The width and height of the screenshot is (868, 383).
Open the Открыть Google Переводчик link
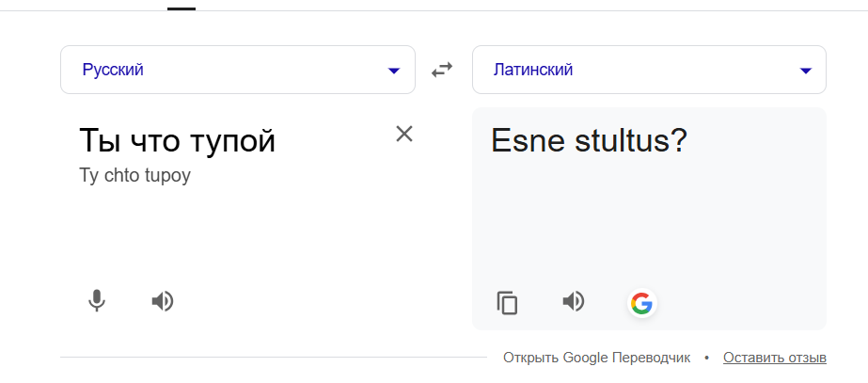point(596,358)
